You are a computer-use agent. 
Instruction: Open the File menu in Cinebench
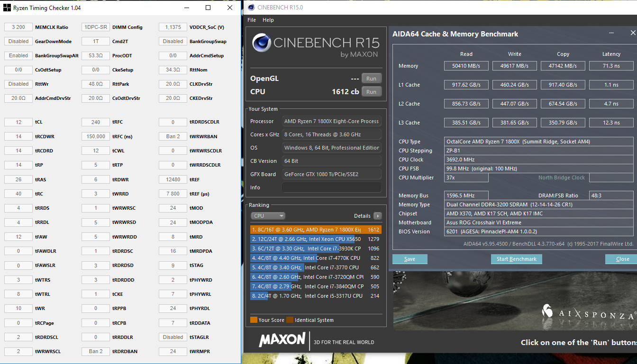coord(252,20)
